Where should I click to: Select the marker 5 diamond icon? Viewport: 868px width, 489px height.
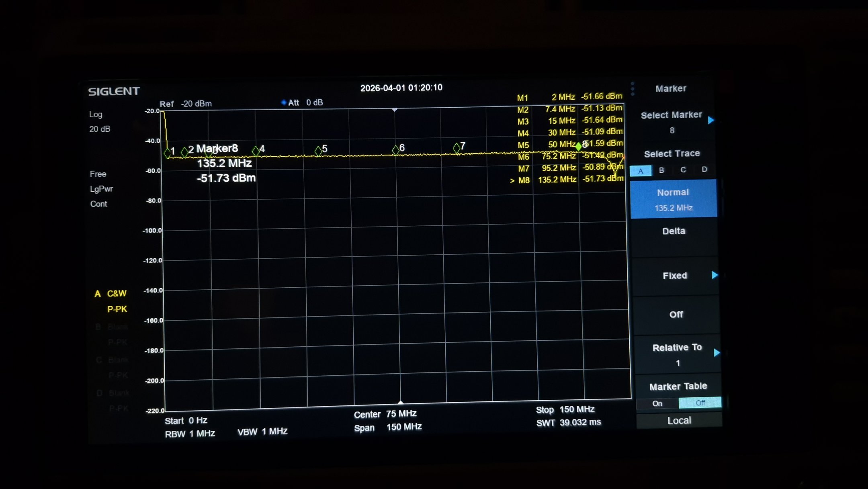click(x=318, y=151)
